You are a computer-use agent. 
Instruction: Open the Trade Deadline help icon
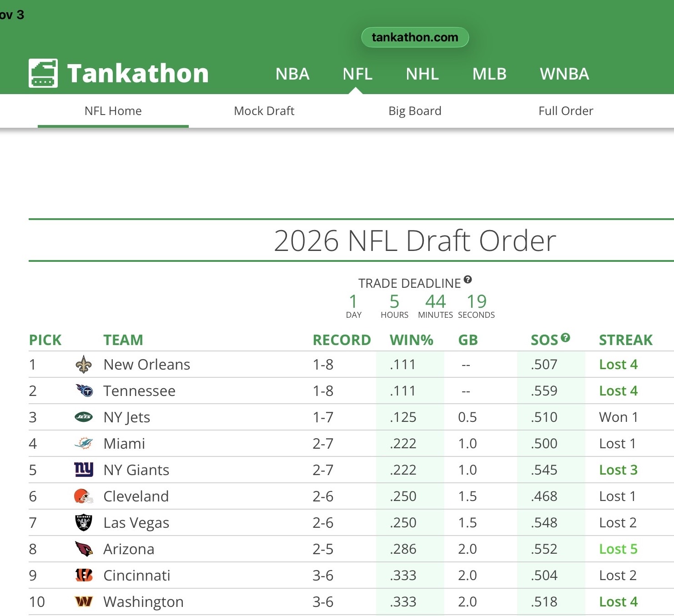[468, 280]
